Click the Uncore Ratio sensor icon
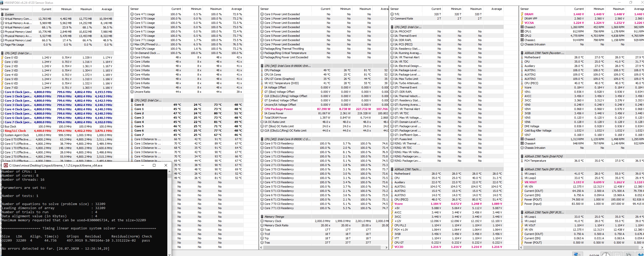644x256 pixels. point(132,92)
